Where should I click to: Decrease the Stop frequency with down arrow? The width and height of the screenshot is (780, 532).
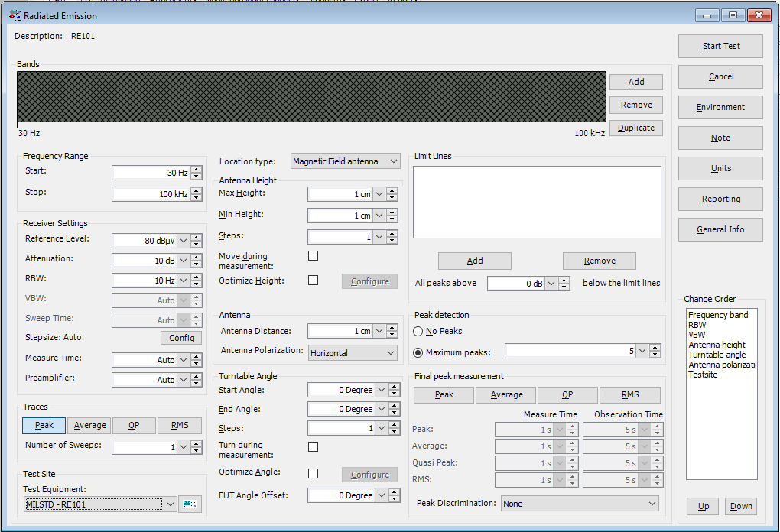pyautogui.click(x=197, y=198)
